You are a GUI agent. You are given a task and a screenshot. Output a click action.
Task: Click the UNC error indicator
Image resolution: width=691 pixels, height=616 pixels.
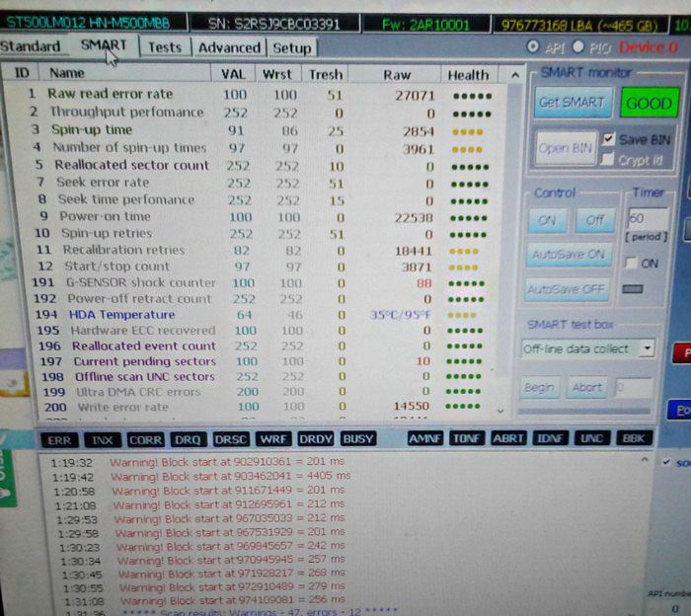pyautogui.click(x=591, y=438)
